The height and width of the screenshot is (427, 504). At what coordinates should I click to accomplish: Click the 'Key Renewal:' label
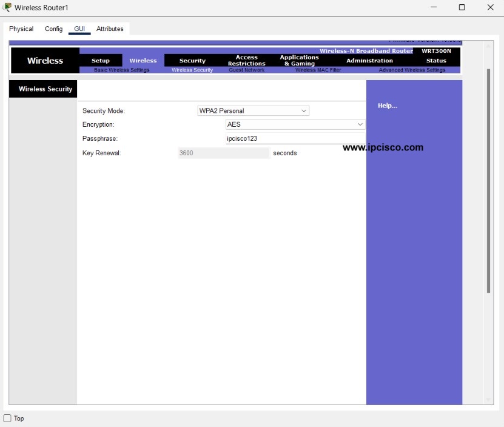click(x=101, y=153)
